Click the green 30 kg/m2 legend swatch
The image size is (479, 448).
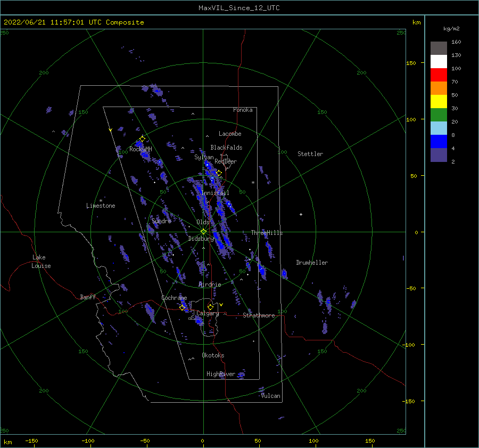coord(439,115)
